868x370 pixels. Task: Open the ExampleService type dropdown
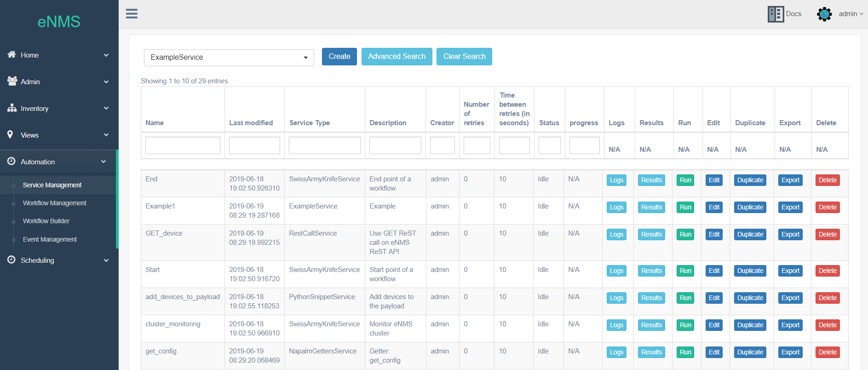click(229, 58)
